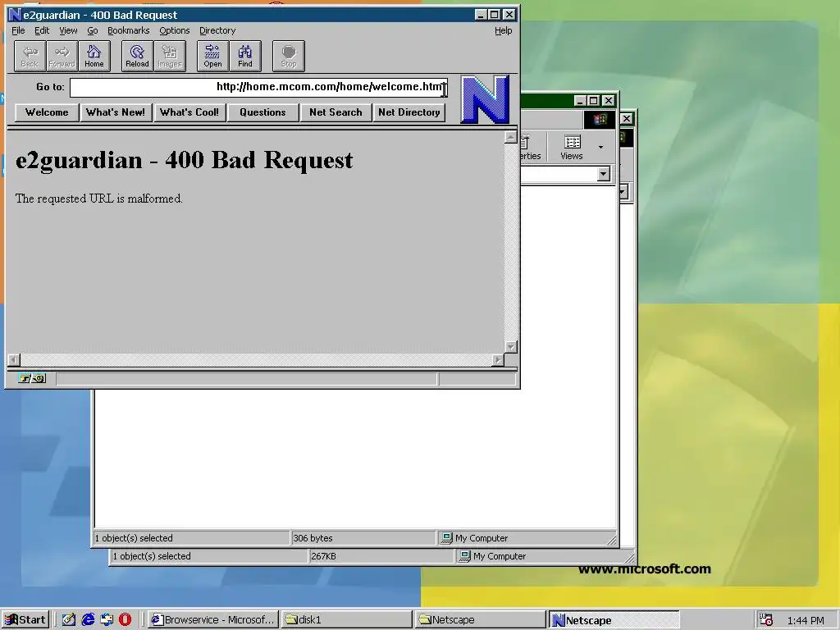The height and width of the screenshot is (630, 840).
Task: Expand the Views dropdown arrow in Explorer
Action: pos(600,148)
